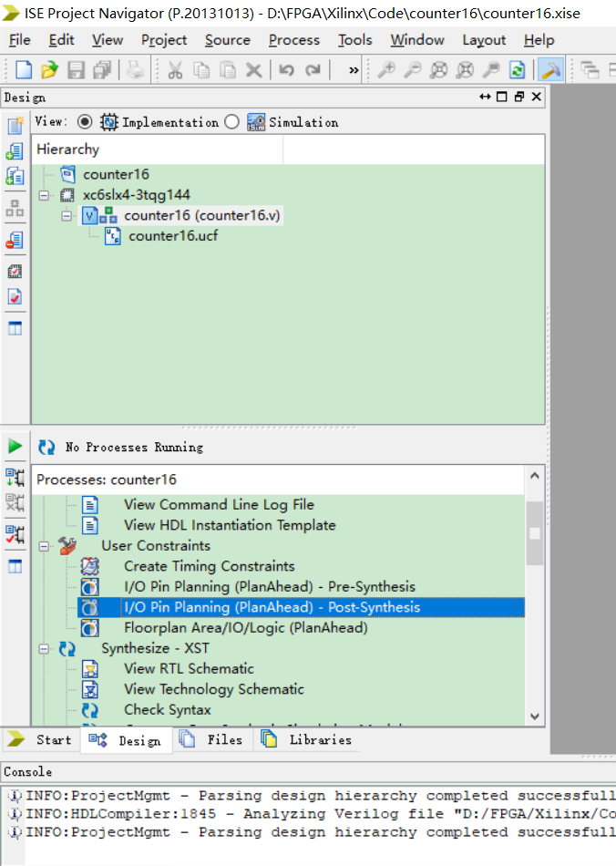The height and width of the screenshot is (866, 616).
Task: Click the Save toolbar icon
Action: tap(77, 70)
